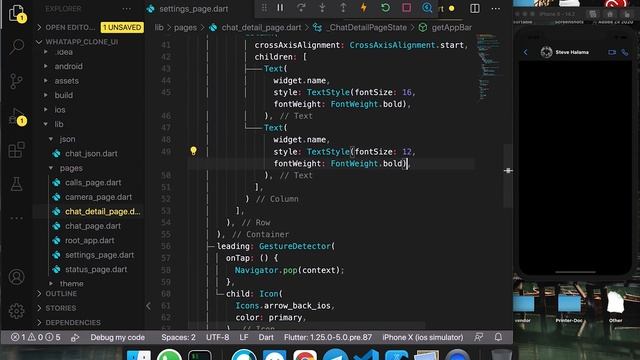Select language mode Dart status item
The height and width of the screenshot is (360, 640).
pyautogui.click(x=266, y=337)
